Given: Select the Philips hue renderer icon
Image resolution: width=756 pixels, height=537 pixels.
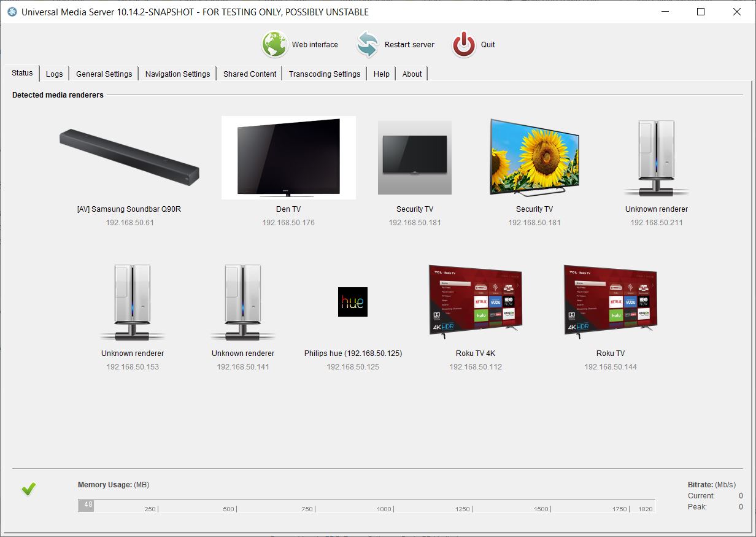Looking at the screenshot, I should coord(353,302).
